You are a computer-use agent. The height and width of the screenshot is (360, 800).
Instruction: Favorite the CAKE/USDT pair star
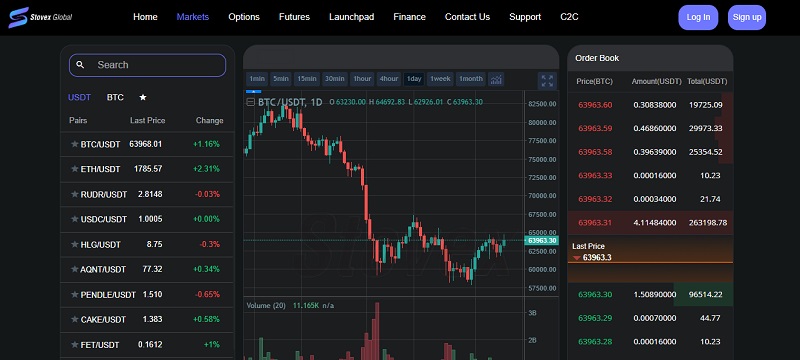point(74,320)
